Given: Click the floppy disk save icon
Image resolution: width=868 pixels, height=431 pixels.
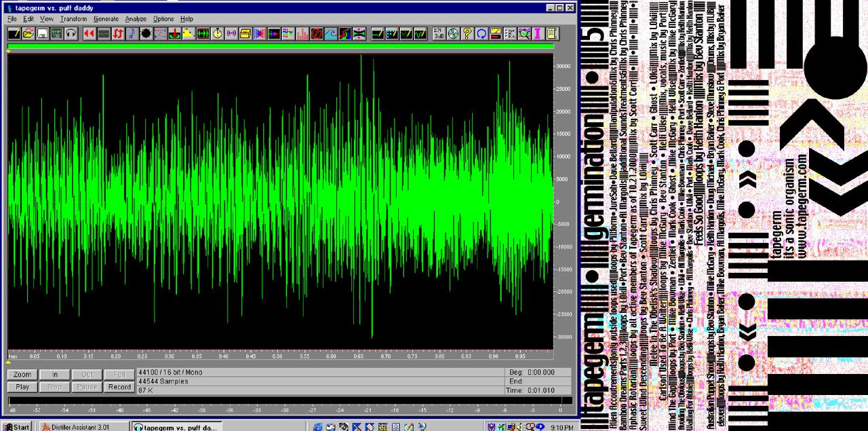Looking at the screenshot, I should click(42, 33).
